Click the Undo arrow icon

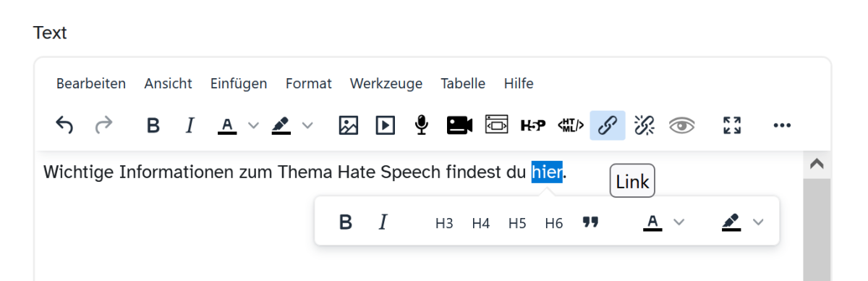pos(64,125)
